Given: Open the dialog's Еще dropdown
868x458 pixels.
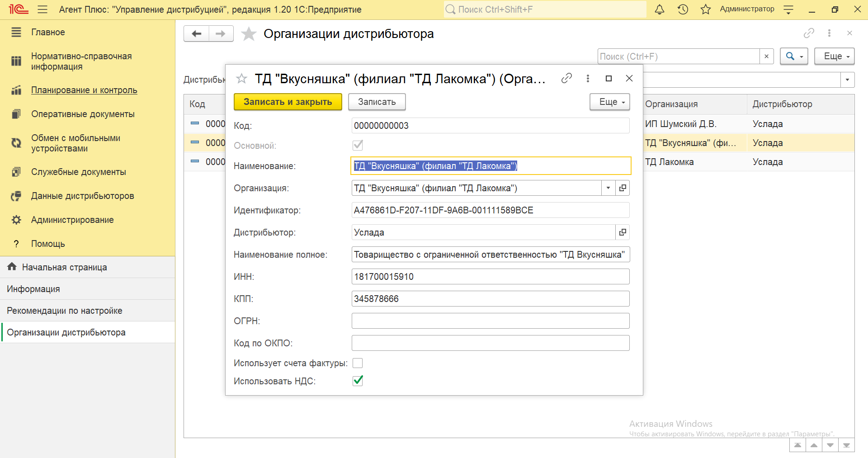Looking at the screenshot, I should (x=609, y=102).
